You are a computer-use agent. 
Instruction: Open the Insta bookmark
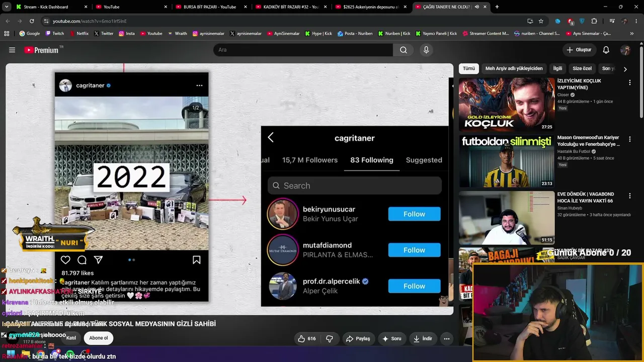click(127, 34)
